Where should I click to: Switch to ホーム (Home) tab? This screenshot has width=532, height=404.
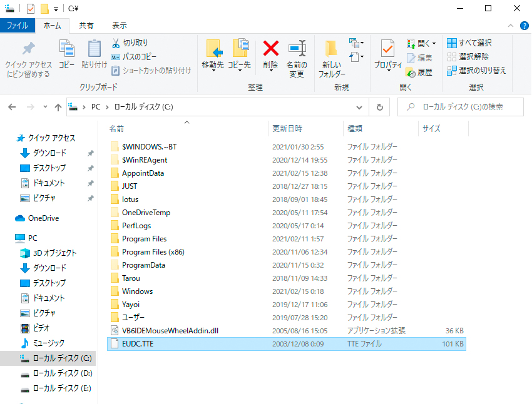coord(52,26)
